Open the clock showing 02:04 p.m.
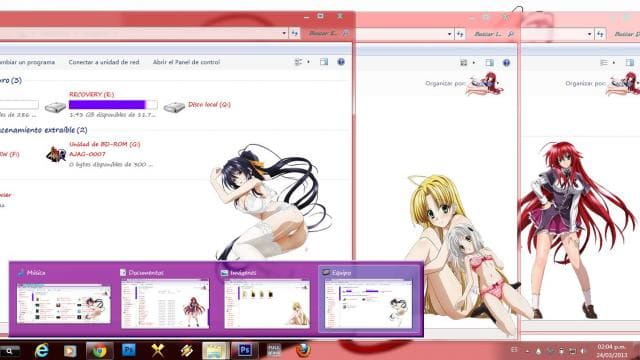The width and height of the screenshot is (640, 360). [611, 351]
